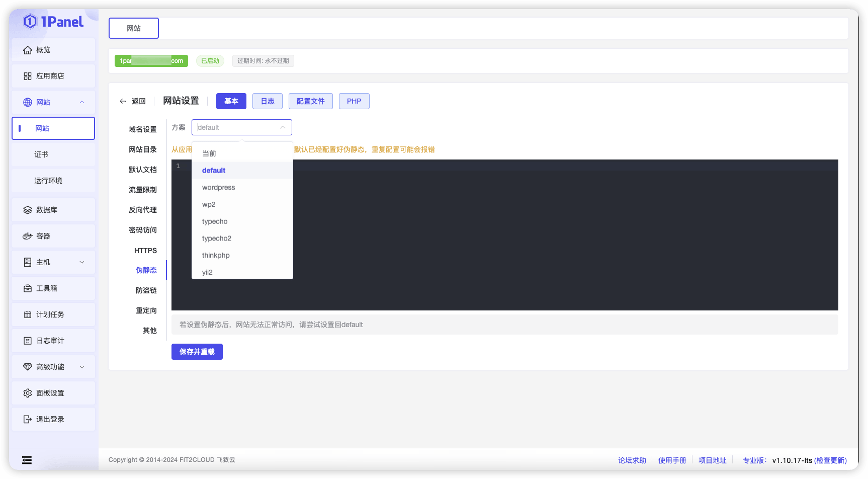This screenshot has width=868, height=479.
Task: Click the 退出登录 logout icon
Action: (x=28, y=419)
